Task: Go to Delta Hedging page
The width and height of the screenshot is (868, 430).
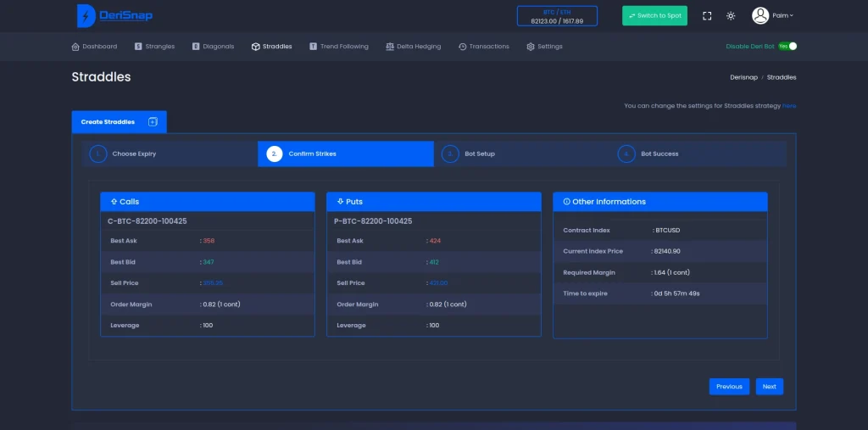Action: (413, 47)
